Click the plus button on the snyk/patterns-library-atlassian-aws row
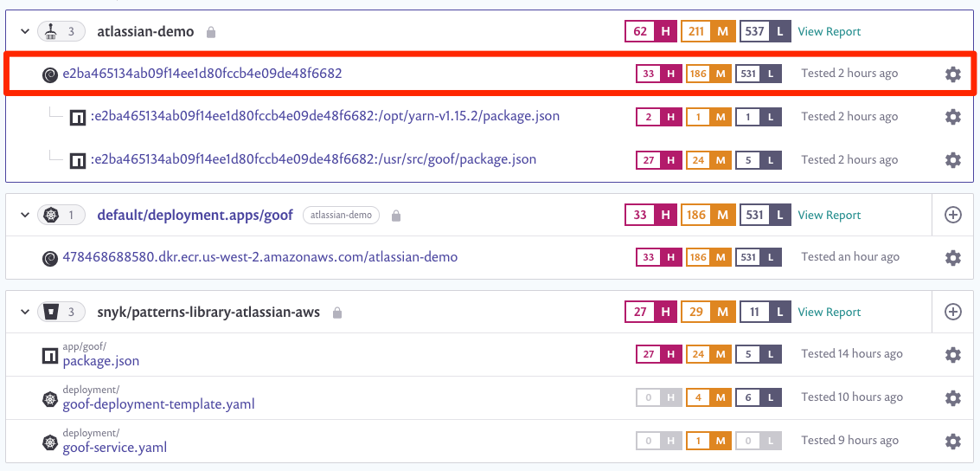This screenshot has width=980, height=471. click(x=952, y=312)
